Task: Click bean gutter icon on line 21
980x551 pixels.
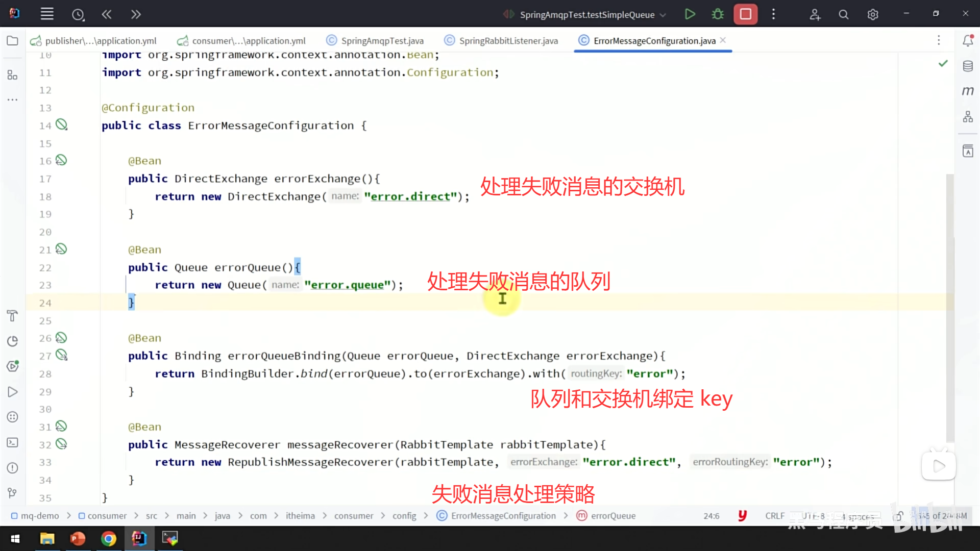Action: coord(61,249)
